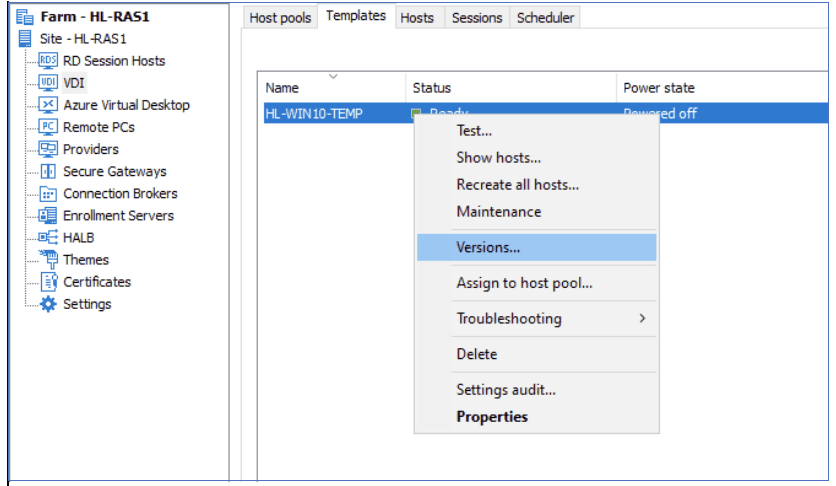Click the Farm HL-RAS1 icon
836x486 pixels.
click(x=25, y=17)
